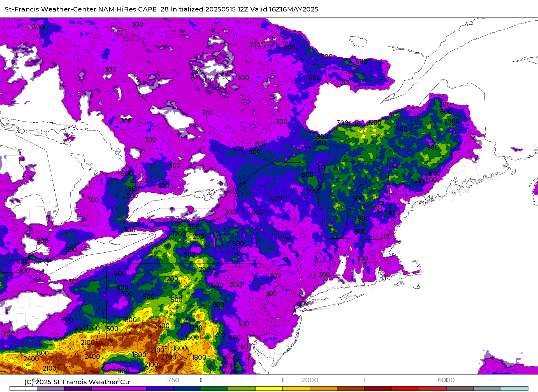Click the 750 color bar scale label
This screenshot has height=392, width=538.
(x=173, y=380)
